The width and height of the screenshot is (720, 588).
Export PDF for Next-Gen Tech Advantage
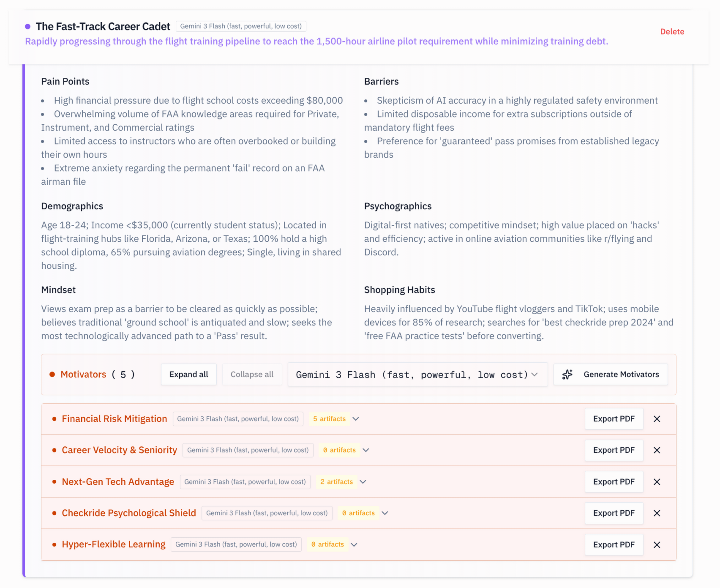(x=614, y=482)
